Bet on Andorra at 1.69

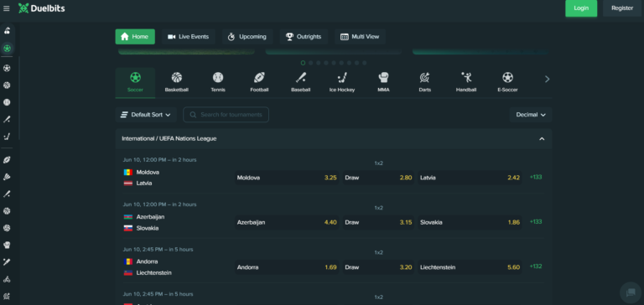[x=287, y=267]
